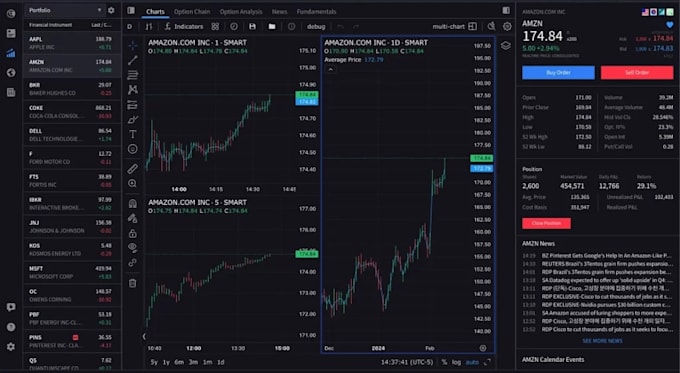This screenshot has width=680, height=373.
Task: Open indicator templates grid icon
Action: click(x=215, y=26)
